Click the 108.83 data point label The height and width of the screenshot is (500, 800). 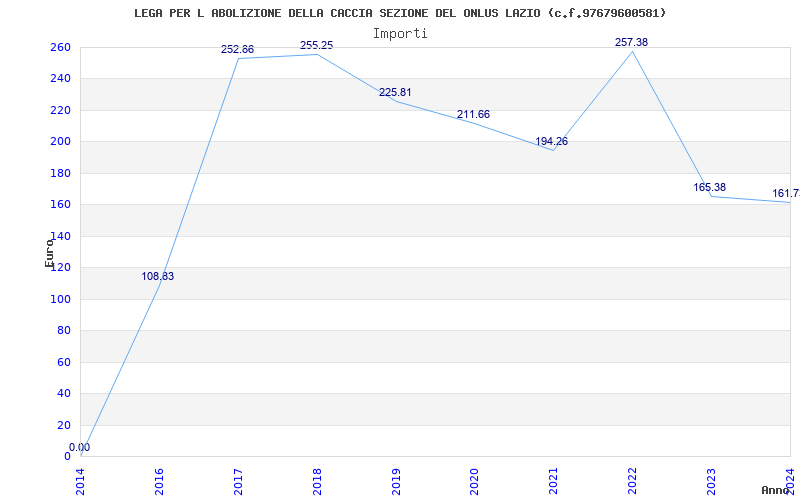click(x=158, y=277)
